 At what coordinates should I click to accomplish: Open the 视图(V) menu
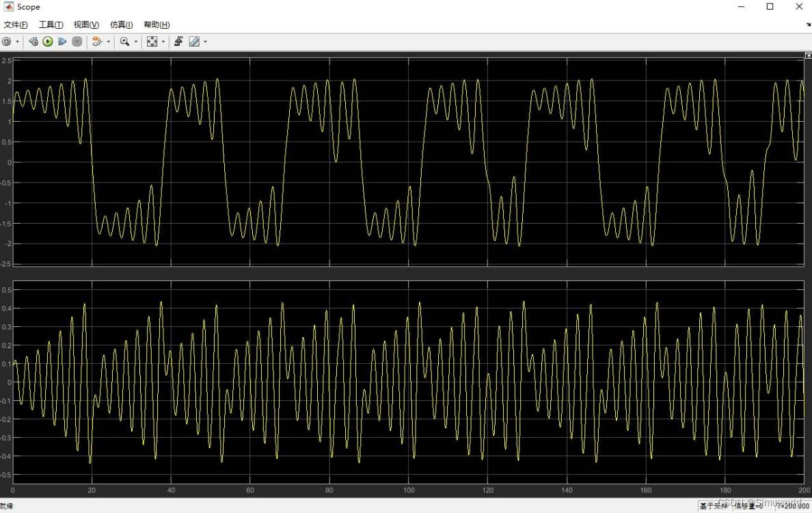86,25
